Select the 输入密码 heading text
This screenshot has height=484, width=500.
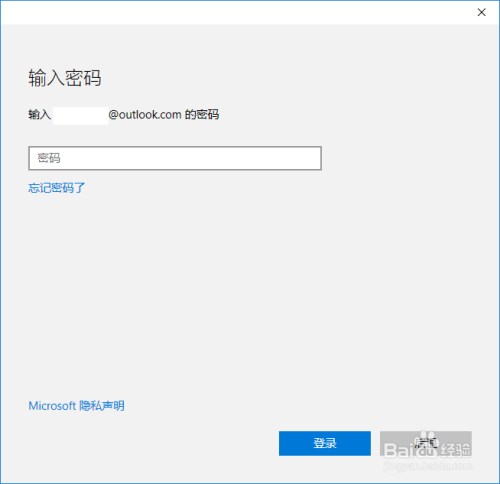(65, 78)
